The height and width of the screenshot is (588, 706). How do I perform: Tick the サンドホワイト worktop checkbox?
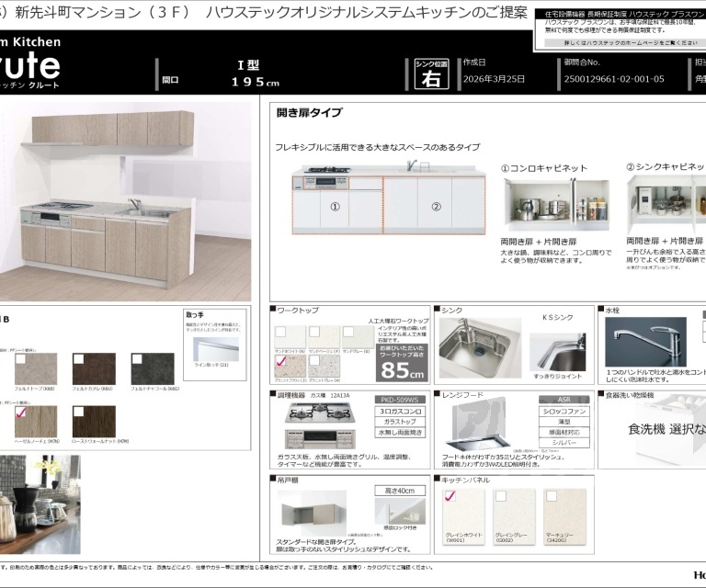pos(280,332)
